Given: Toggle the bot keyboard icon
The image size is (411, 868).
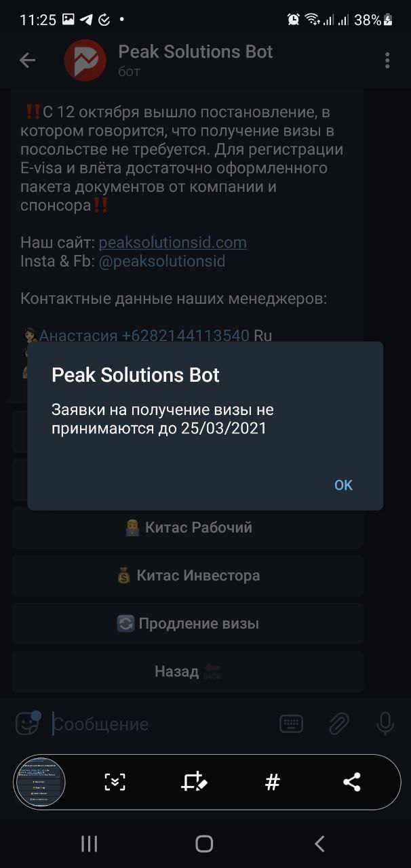Looking at the screenshot, I should click(x=291, y=724).
